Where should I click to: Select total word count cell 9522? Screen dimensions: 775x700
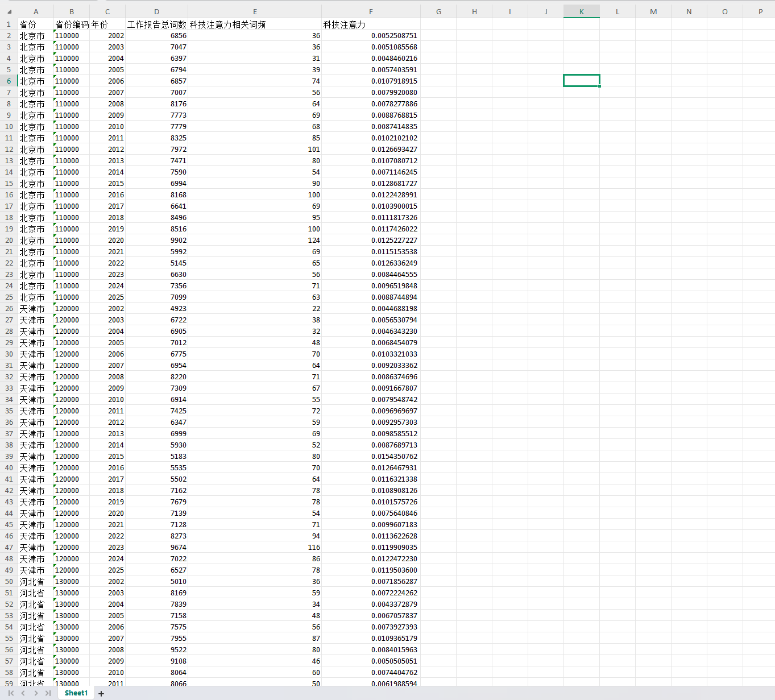[157, 650]
